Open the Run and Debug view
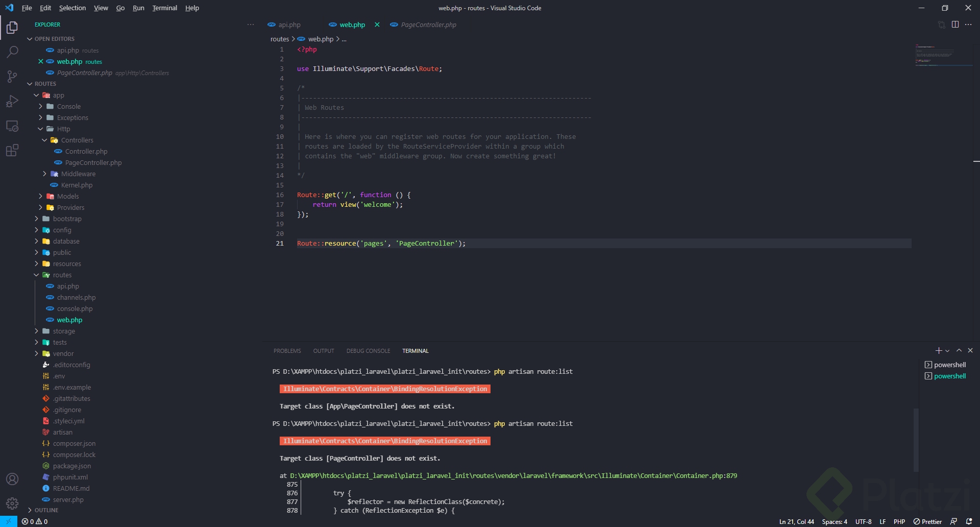 pyautogui.click(x=12, y=102)
